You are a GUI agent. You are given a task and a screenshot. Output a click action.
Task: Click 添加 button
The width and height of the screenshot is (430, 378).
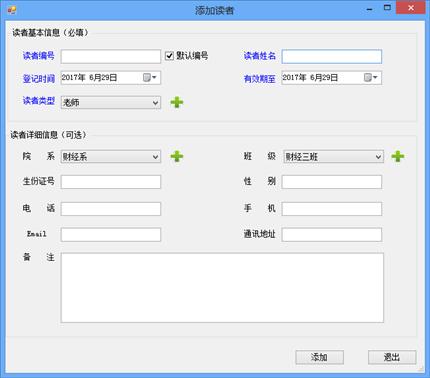coord(319,357)
